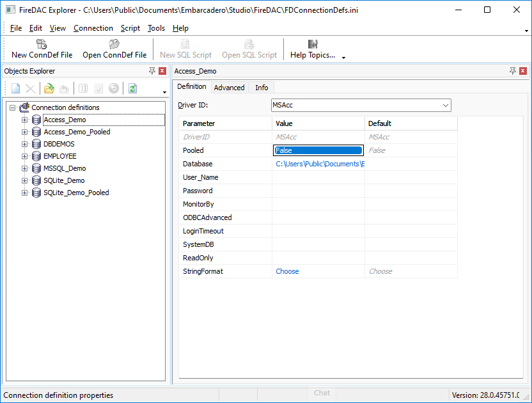The width and height of the screenshot is (532, 403).
Task: Click the new blank page icon in Objects Explorer
Action: tap(16, 89)
